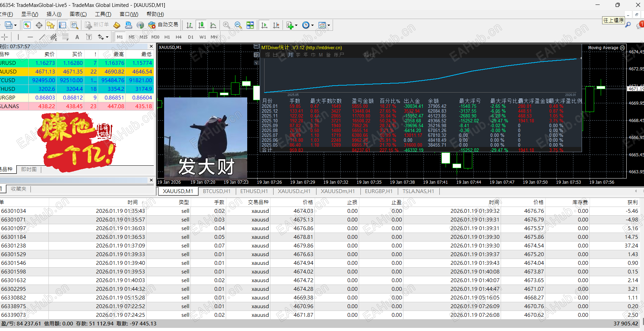Open the 显示(V) menu
644x331 pixels.
tap(30, 14)
